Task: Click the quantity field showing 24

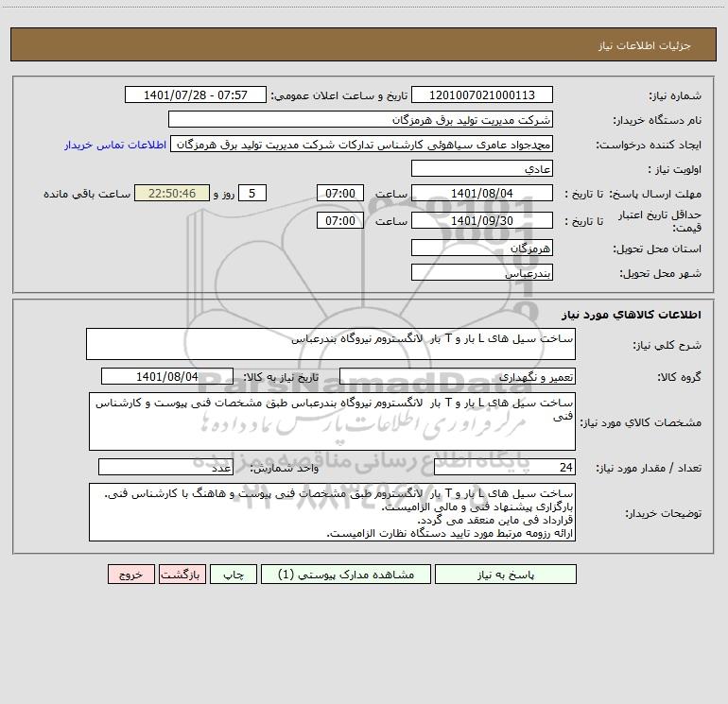Action: click(x=505, y=467)
